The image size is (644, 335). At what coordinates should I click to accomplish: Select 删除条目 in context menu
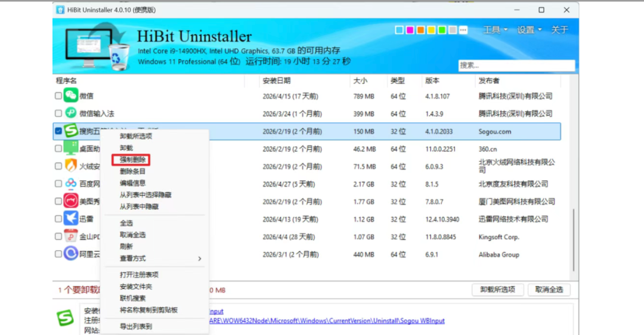click(132, 171)
